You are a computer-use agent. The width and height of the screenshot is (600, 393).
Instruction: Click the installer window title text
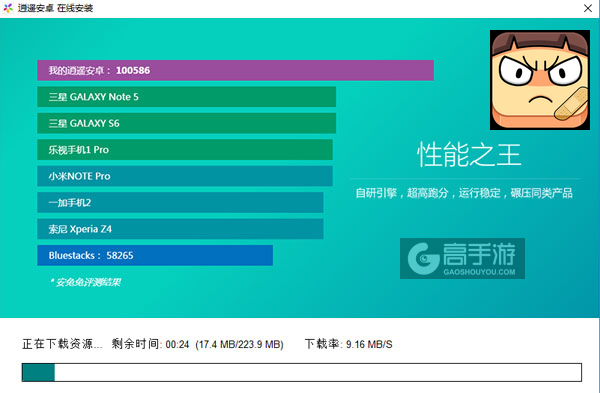point(55,8)
